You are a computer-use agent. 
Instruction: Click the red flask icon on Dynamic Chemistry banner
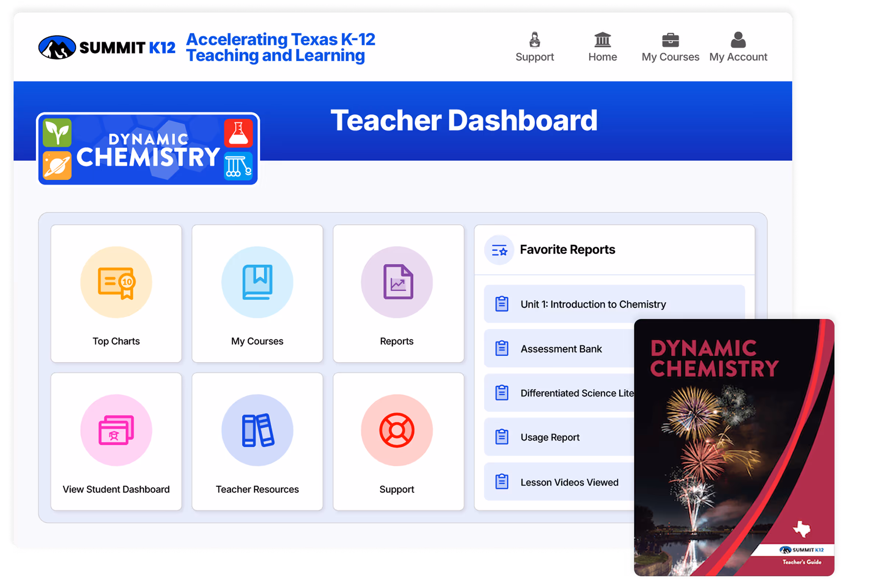[x=238, y=133]
